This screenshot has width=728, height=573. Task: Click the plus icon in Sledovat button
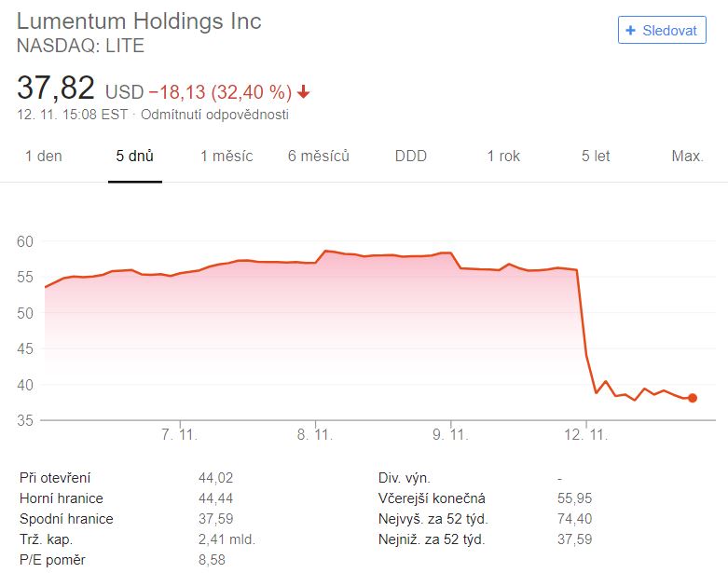[630, 31]
